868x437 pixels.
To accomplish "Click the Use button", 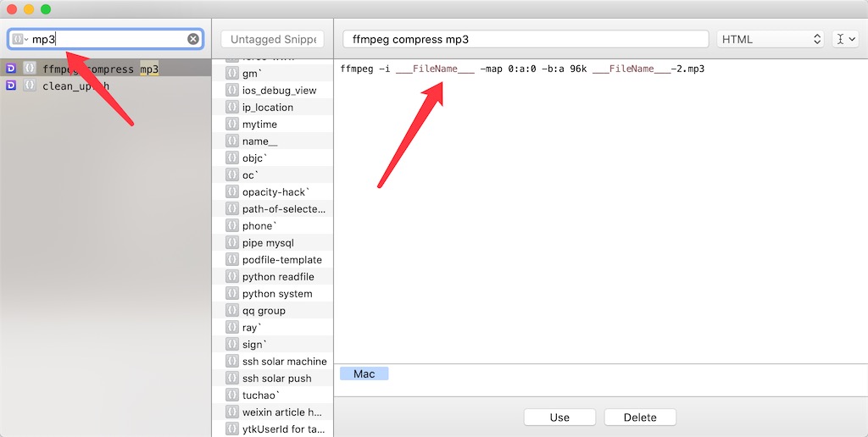I will 559,418.
